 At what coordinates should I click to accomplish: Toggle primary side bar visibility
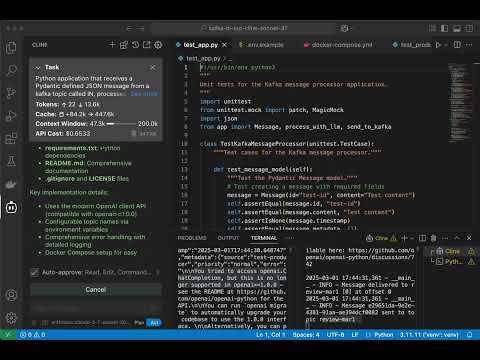click(444, 28)
